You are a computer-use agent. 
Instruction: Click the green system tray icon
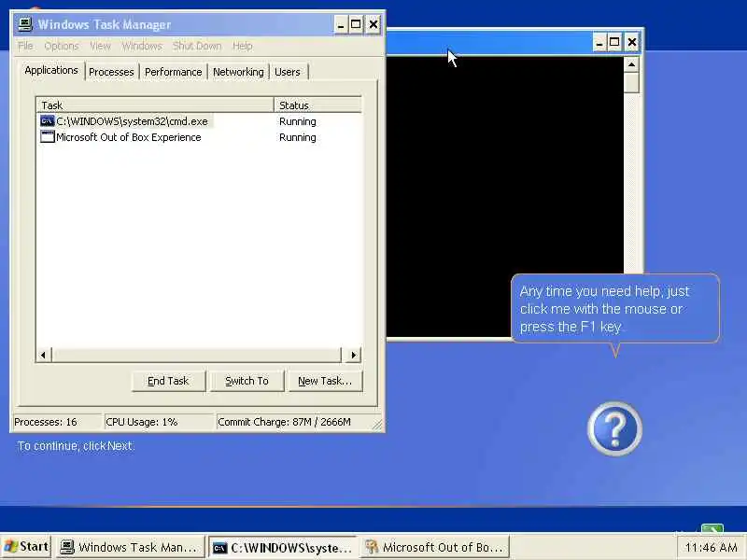[x=712, y=528]
